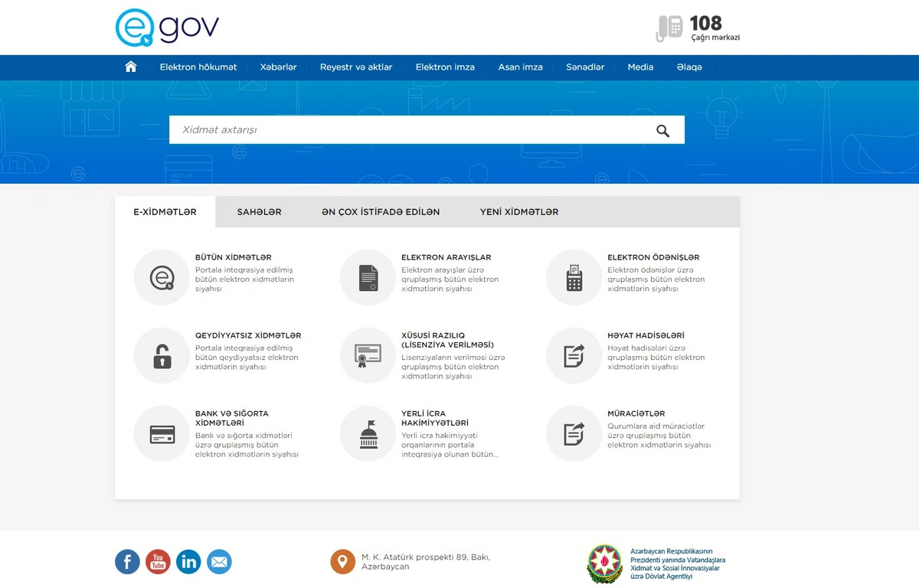Click the email envelope footer icon
The height and width of the screenshot is (588, 919).
pyautogui.click(x=219, y=562)
